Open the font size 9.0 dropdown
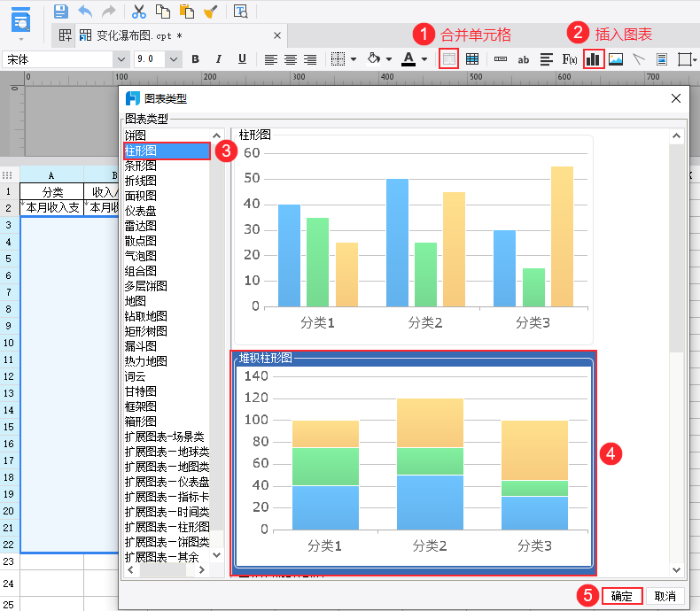The height and width of the screenshot is (611, 700). [x=174, y=59]
